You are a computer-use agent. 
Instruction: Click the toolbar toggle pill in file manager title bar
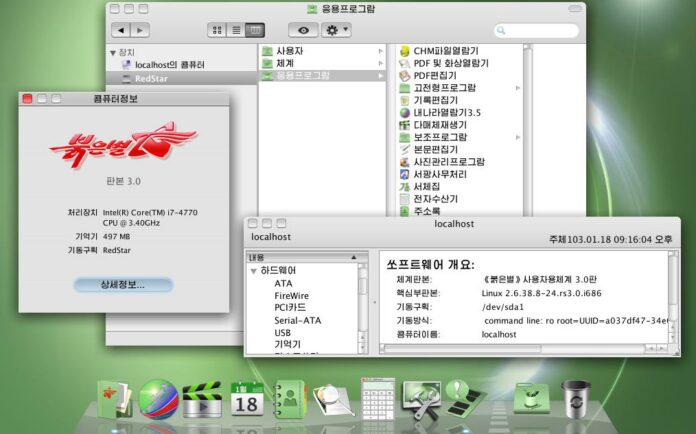575,9
